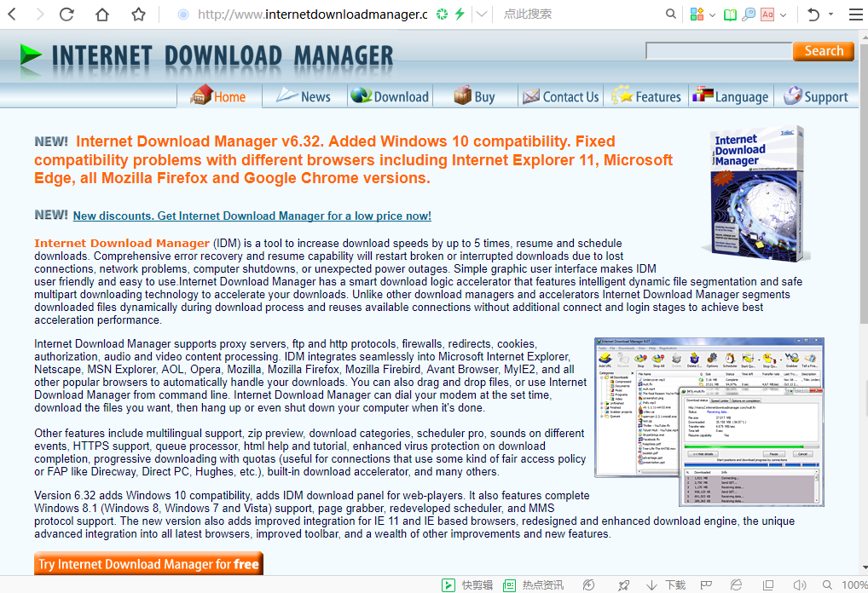Click the rocket icon in status bar

pyautogui.click(x=624, y=585)
